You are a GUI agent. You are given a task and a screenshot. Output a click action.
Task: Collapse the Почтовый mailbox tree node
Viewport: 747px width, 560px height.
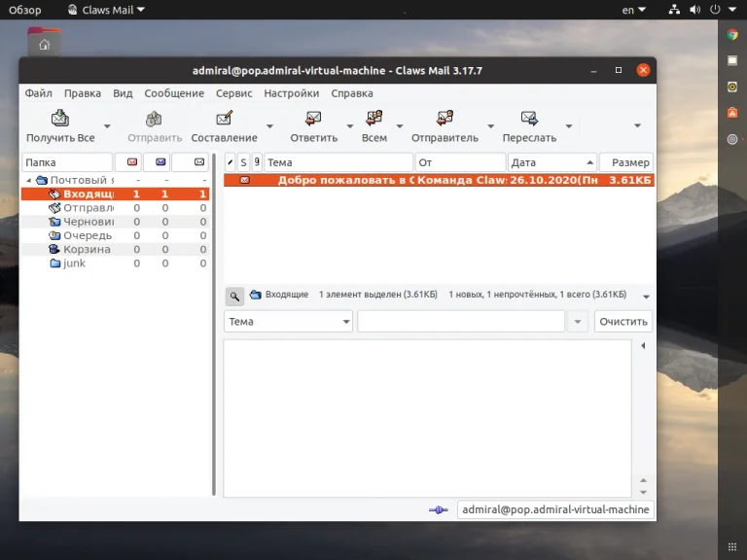28,180
